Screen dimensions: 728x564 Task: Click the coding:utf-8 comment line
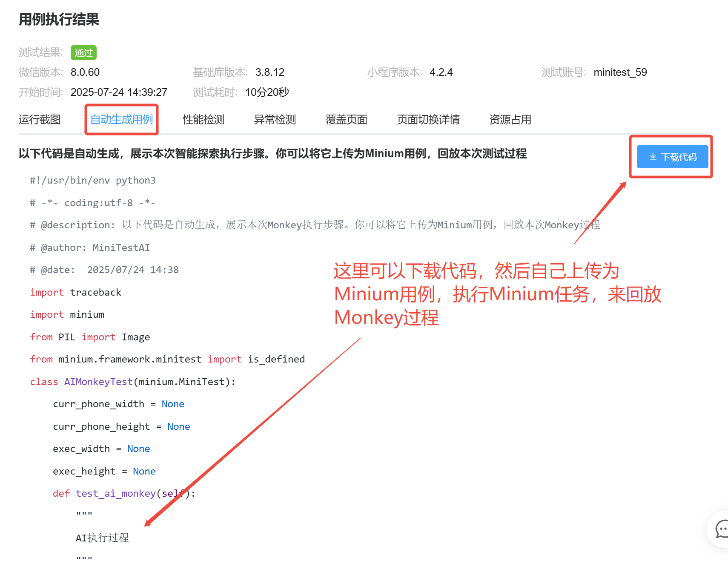[x=93, y=203]
